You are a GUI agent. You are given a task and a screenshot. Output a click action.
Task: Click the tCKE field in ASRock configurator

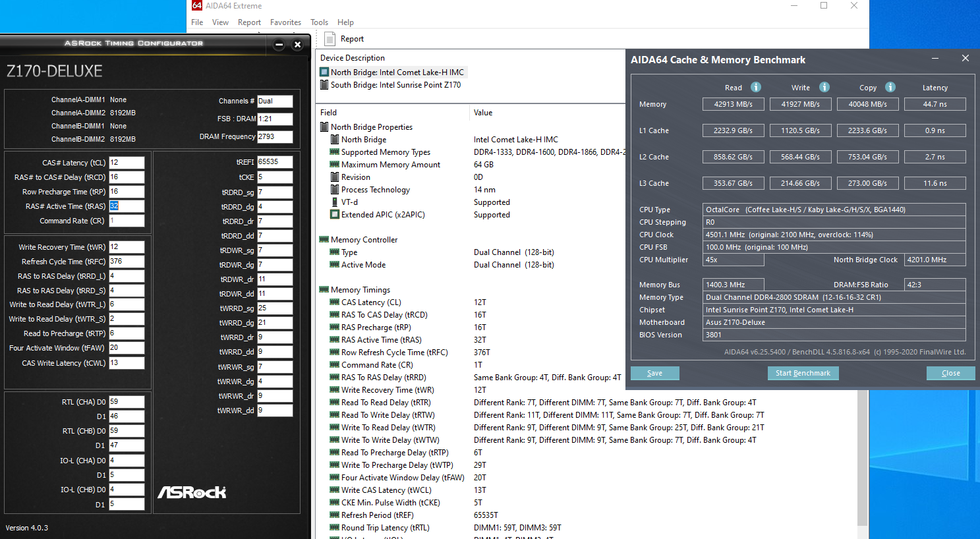pos(275,177)
